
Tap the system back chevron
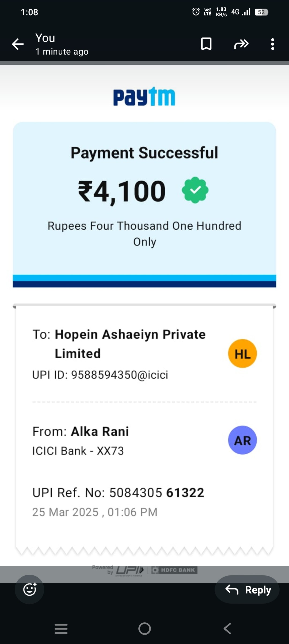coord(227,628)
